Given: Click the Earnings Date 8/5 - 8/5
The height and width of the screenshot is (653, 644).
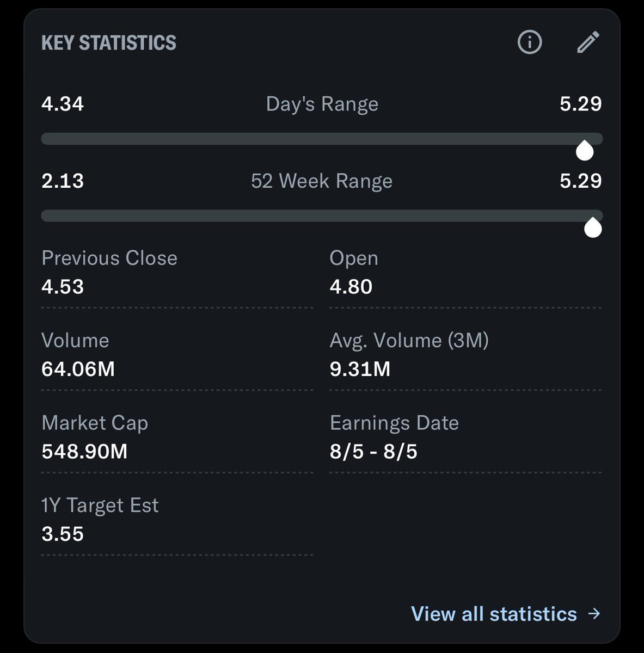Looking at the screenshot, I should click(373, 451).
